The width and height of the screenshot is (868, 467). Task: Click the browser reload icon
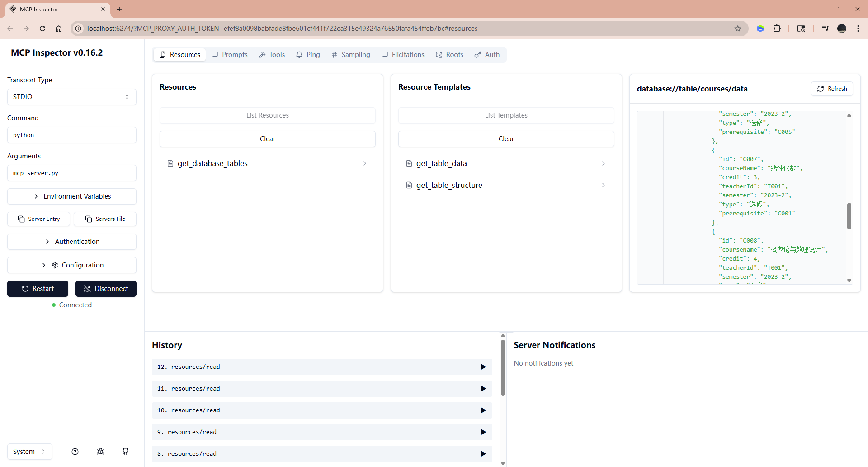point(42,29)
